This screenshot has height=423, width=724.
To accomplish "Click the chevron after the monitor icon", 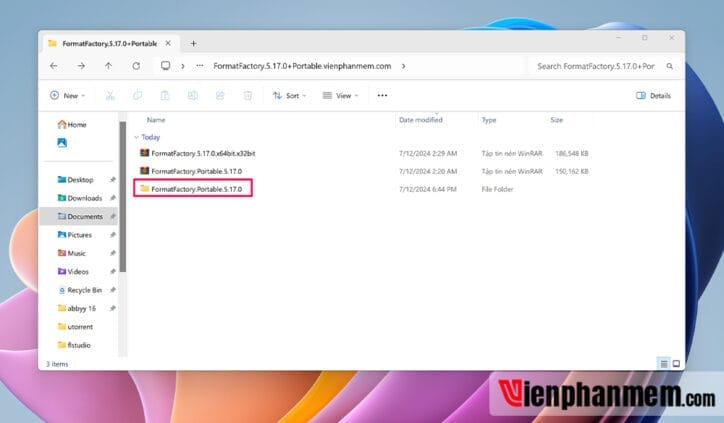I will click(183, 66).
